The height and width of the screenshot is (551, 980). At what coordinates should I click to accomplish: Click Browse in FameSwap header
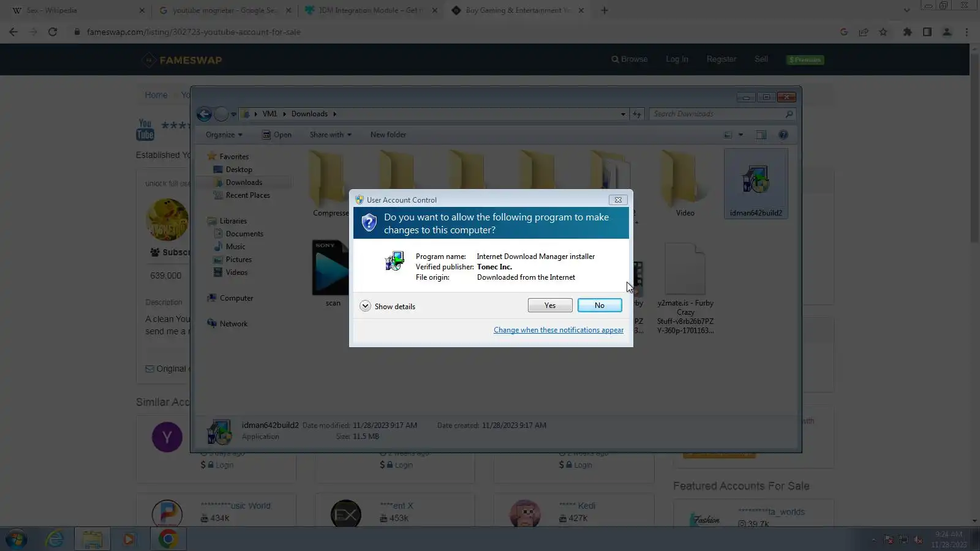pos(629,59)
